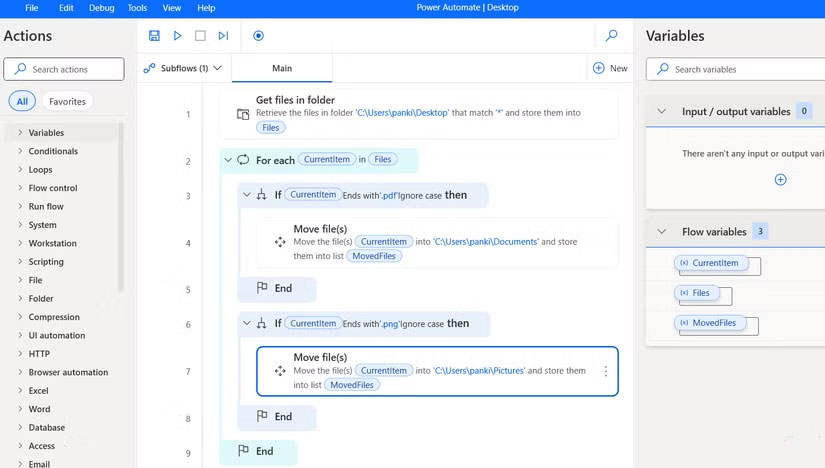
Task: Collapse the Input / output variables section
Action: coord(661,112)
